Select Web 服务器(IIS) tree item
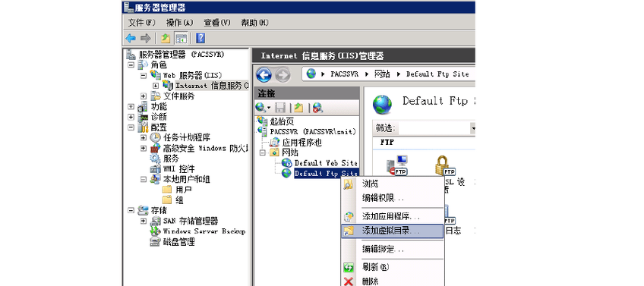Screen dimensions: 644x286 coord(192,76)
